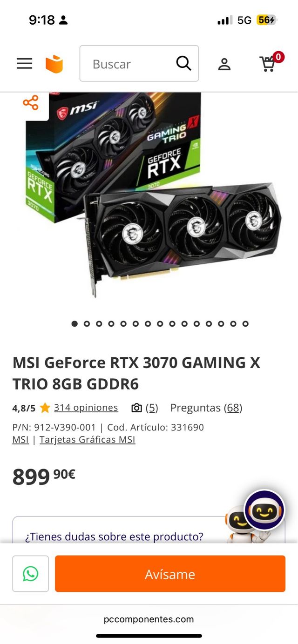This screenshot has width=298, height=644.
Task: Tap the orange PcComponentes logo
Action: (x=54, y=64)
